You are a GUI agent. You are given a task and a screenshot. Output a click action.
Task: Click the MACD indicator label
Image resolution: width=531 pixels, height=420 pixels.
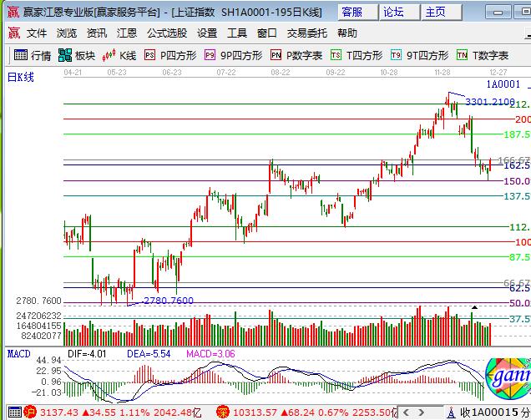[18, 354]
